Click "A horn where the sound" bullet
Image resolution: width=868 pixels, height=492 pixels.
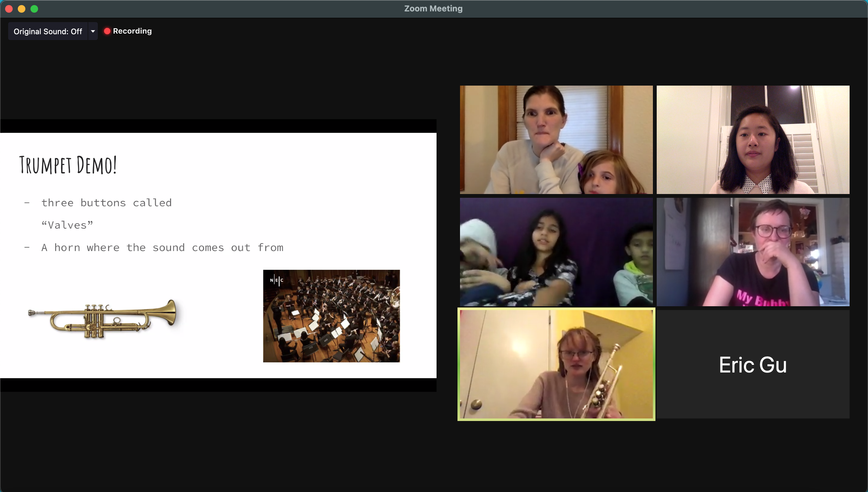pyautogui.click(x=162, y=248)
